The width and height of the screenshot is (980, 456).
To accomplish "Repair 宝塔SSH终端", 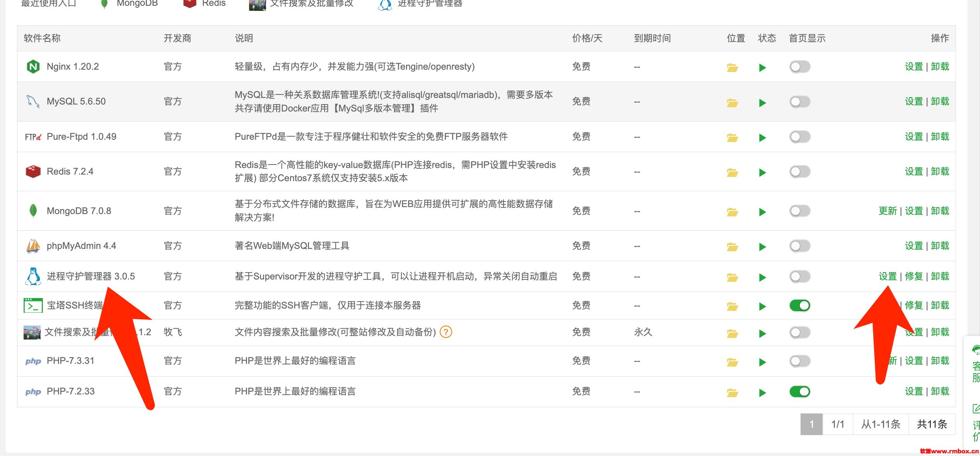I will click(914, 305).
